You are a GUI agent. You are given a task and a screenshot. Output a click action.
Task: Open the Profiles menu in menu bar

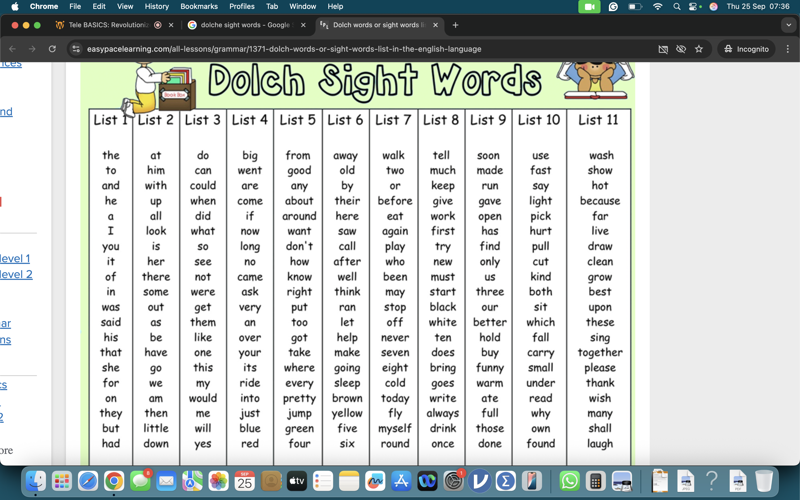point(242,6)
